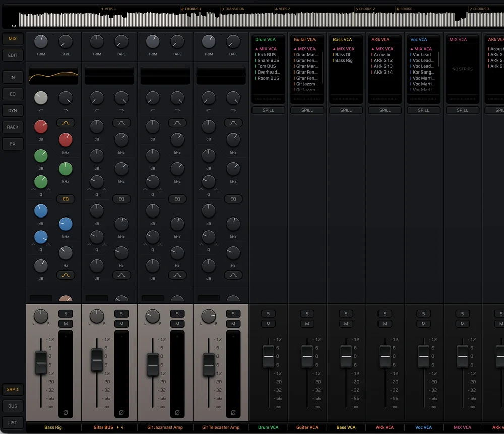Screen dimensions: 504x434
Task: Invert phase on Git Jazzmast Amp channel
Action: tap(177, 412)
